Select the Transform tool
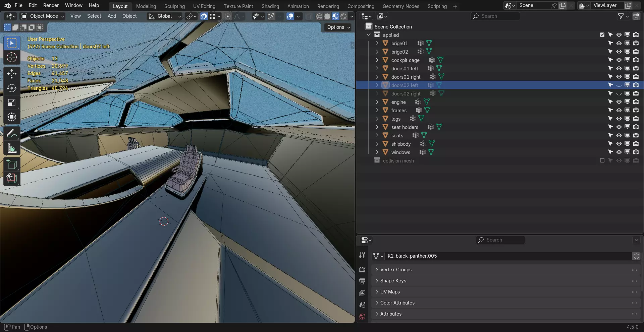This screenshot has height=332, width=644. pos(12,117)
